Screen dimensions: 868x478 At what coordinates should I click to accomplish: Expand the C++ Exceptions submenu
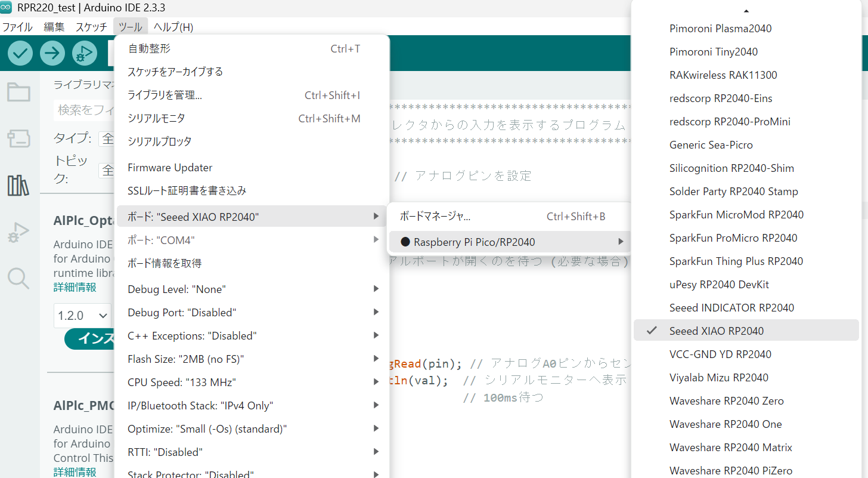(x=252, y=336)
